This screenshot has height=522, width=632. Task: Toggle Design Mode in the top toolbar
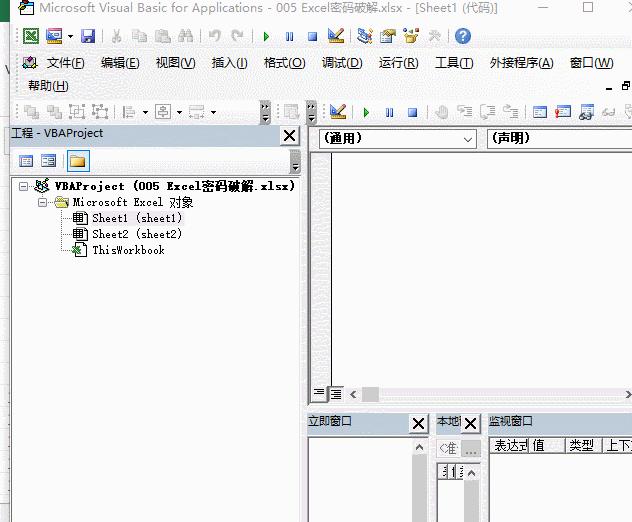coord(336,36)
